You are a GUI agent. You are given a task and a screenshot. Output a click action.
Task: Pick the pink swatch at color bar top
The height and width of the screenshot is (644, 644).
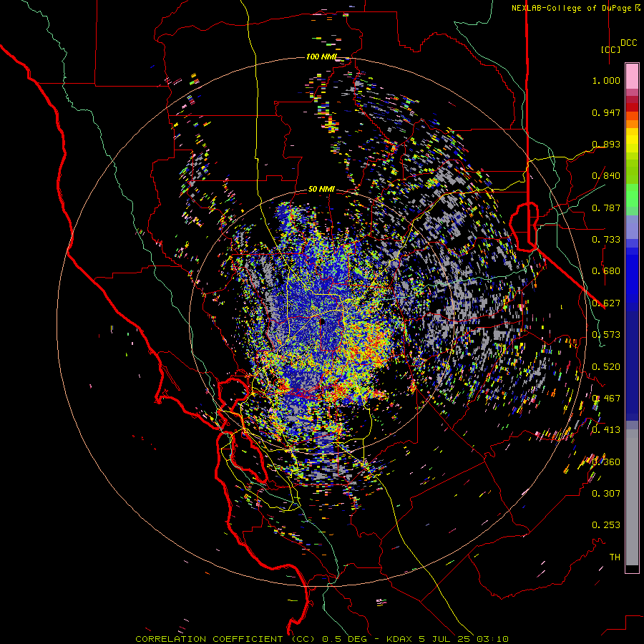click(632, 77)
